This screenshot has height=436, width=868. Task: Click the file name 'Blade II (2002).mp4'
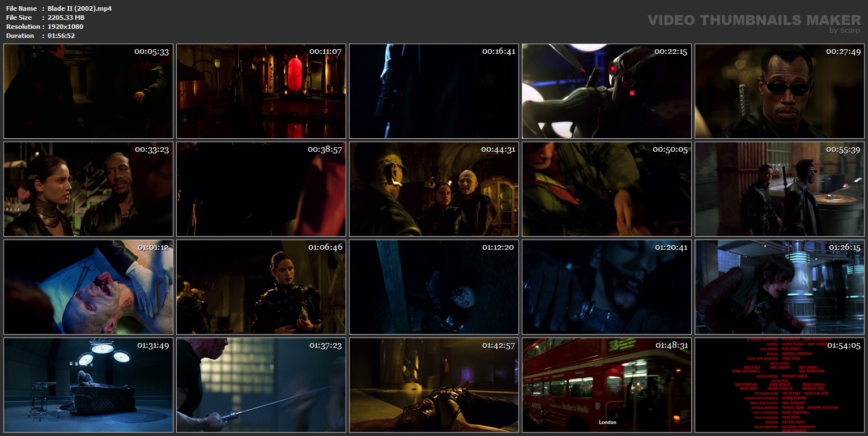pos(79,8)
